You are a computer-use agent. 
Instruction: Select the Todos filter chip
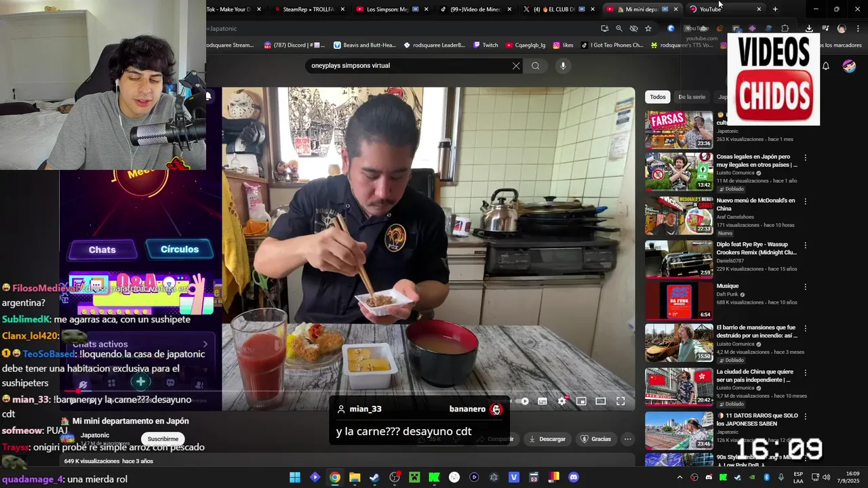click(x=658, y=97)
